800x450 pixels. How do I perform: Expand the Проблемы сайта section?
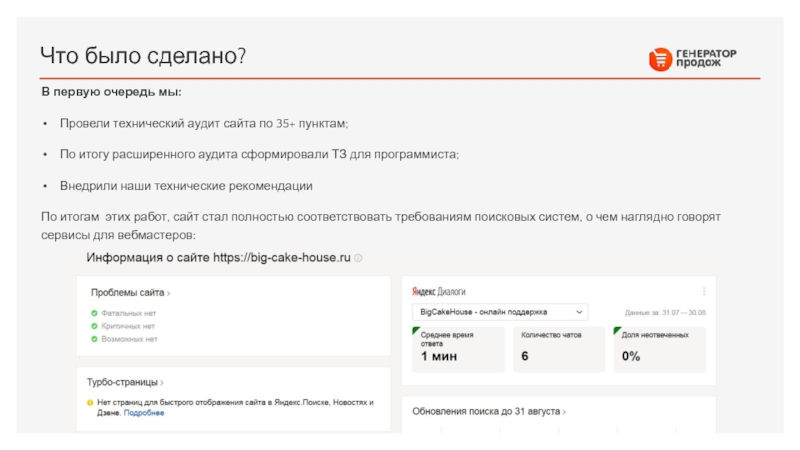[130, 293]
